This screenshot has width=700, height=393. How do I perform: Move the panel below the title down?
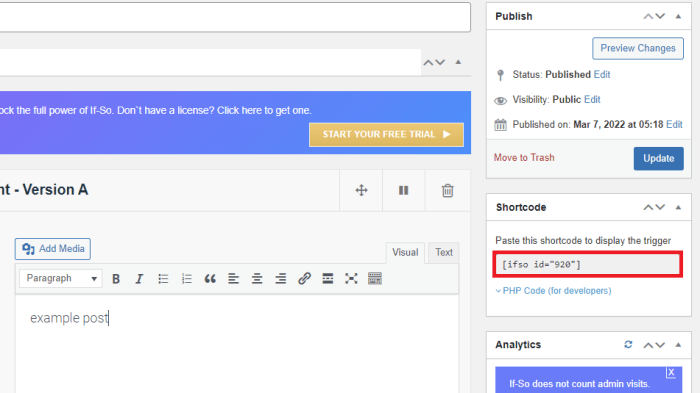[x=440, y=63]
